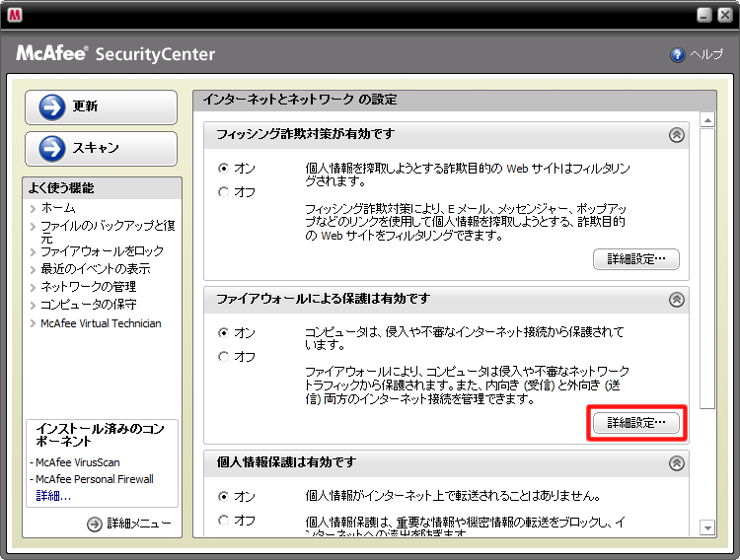Click the blue arrow icon beside 更新

click(51, 107)
